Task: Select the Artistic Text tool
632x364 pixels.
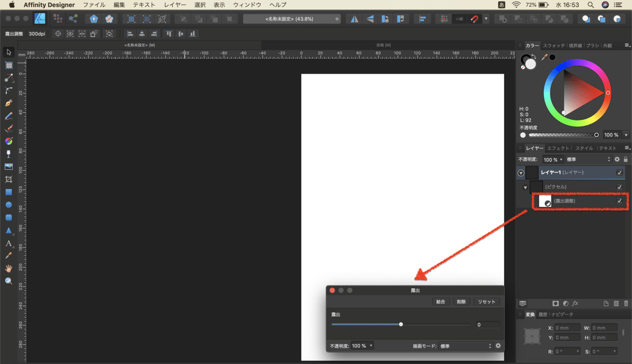Action: [x=8, y=243]
